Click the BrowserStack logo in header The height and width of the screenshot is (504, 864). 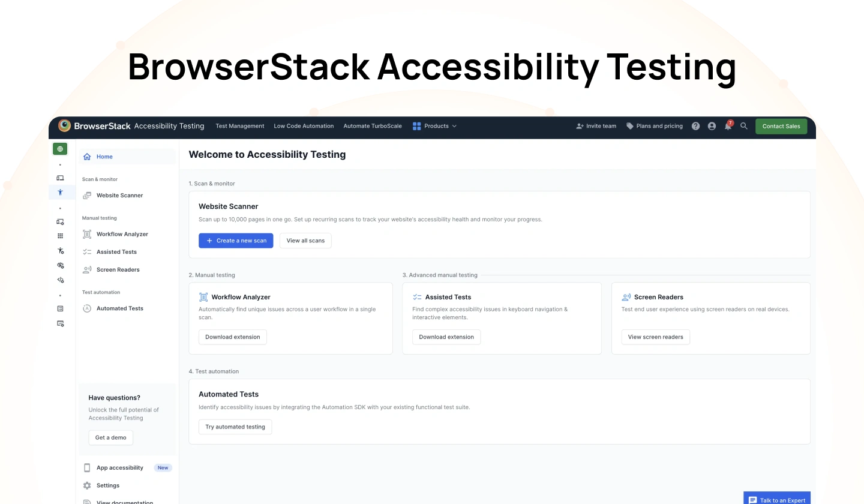point(65,125)
